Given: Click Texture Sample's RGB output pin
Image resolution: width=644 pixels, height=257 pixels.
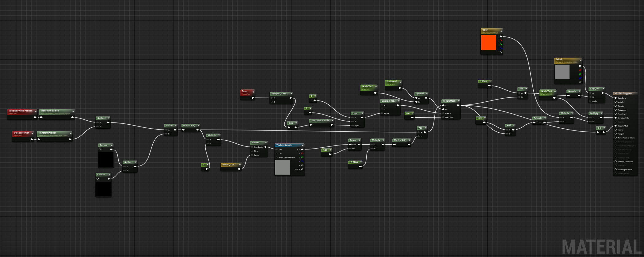Looking at the screenshot, I should [x=302, y=149].
